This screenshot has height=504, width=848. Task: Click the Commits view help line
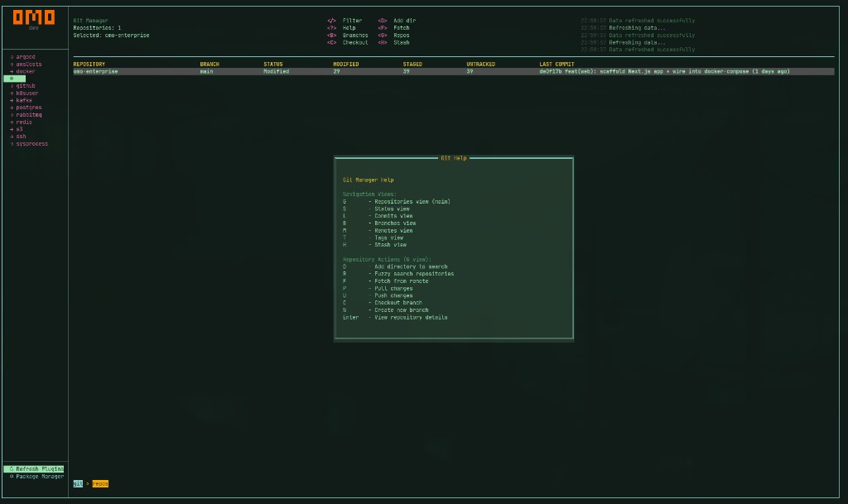point(378,216)
